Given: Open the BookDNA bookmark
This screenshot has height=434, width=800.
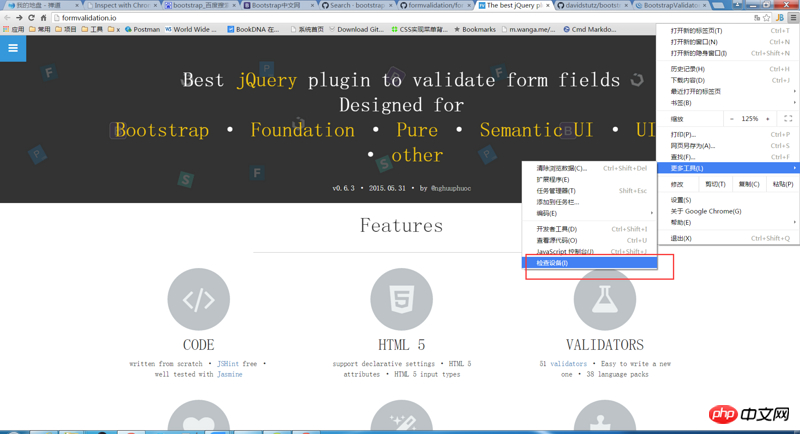Looking at the screenshot, I should pyautogui.click(x=254, y=30).
